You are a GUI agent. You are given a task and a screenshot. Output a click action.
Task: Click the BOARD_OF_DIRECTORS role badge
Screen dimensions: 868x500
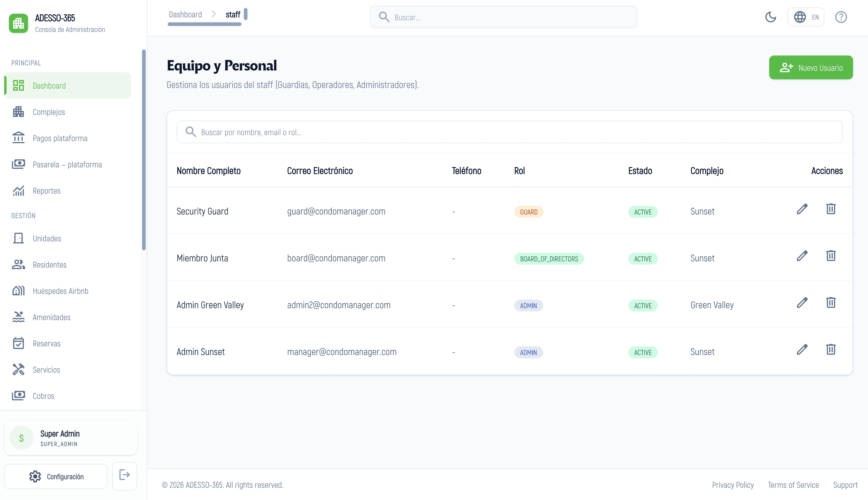pyautogui.click(x=549, y=259)
